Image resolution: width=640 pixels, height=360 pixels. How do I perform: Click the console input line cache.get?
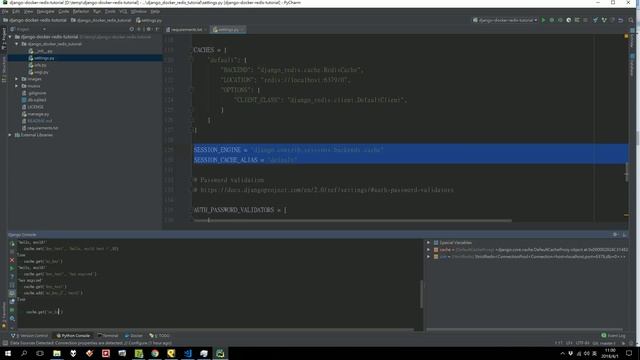coord(44,312)
